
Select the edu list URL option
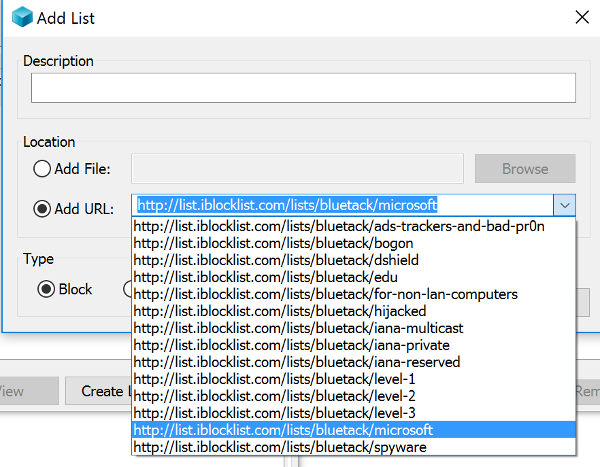pyautogui.click(x=339, y=277)
